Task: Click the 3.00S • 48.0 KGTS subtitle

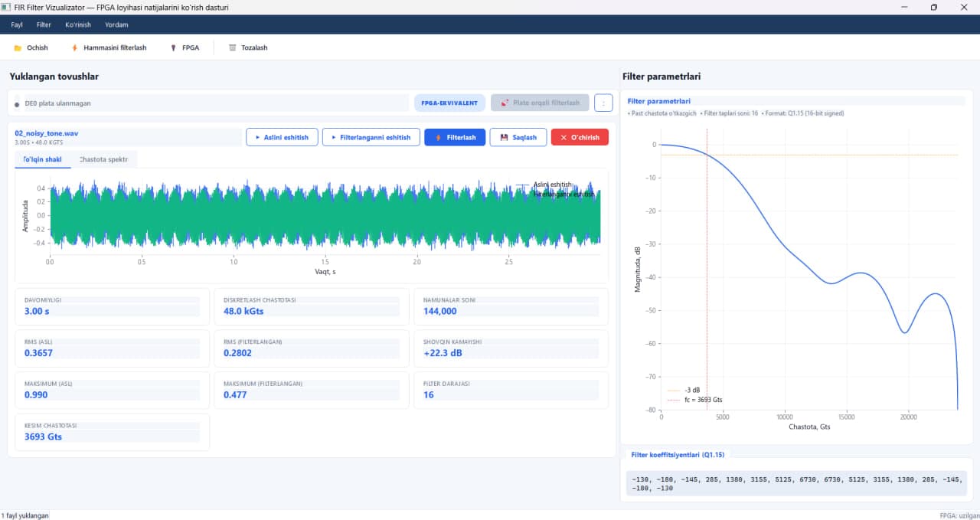Action: point(38,142)
